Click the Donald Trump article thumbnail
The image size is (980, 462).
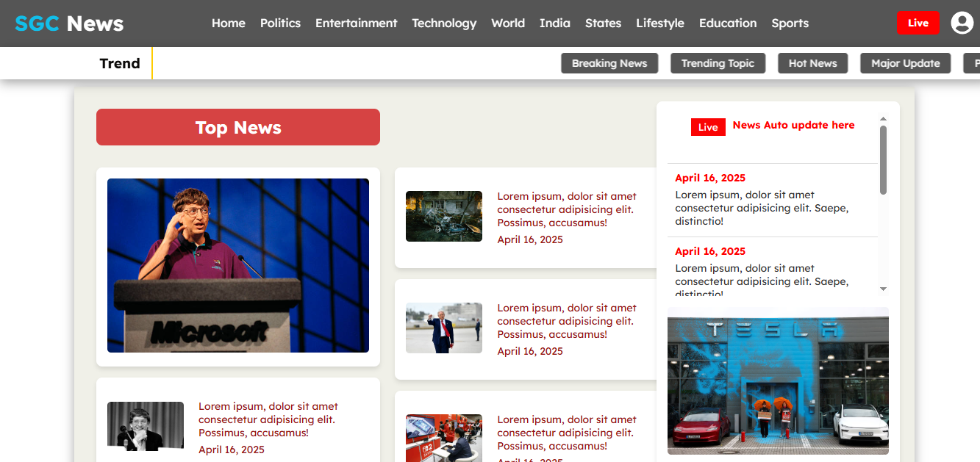[444, 328]
